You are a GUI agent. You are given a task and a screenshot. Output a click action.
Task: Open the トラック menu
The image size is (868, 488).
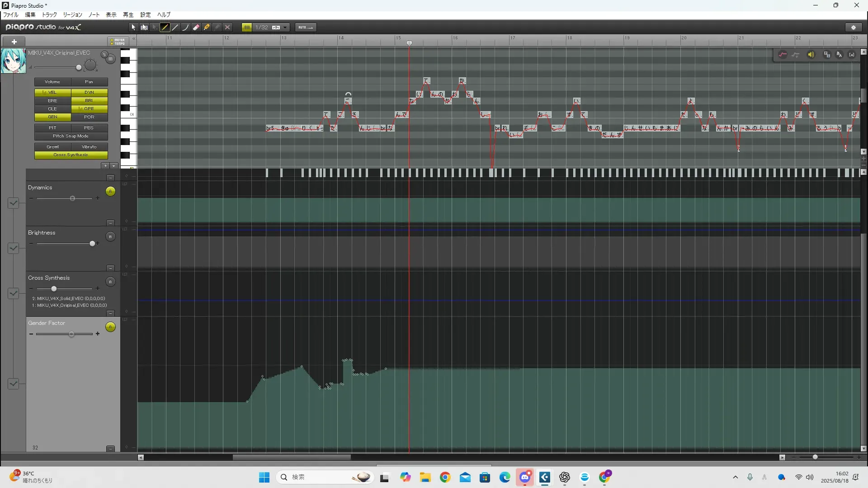click(49, 14)
